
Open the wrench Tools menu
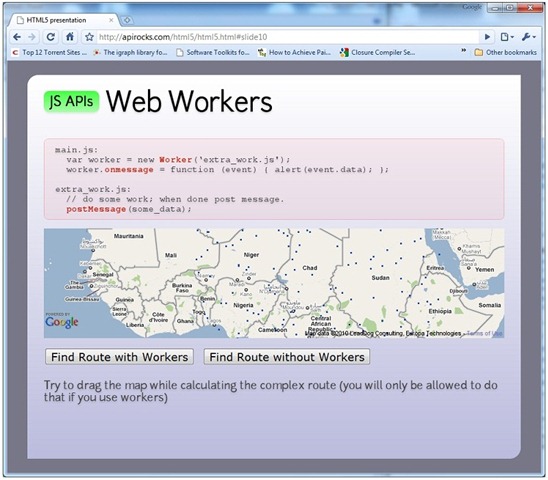click(528, 37)
